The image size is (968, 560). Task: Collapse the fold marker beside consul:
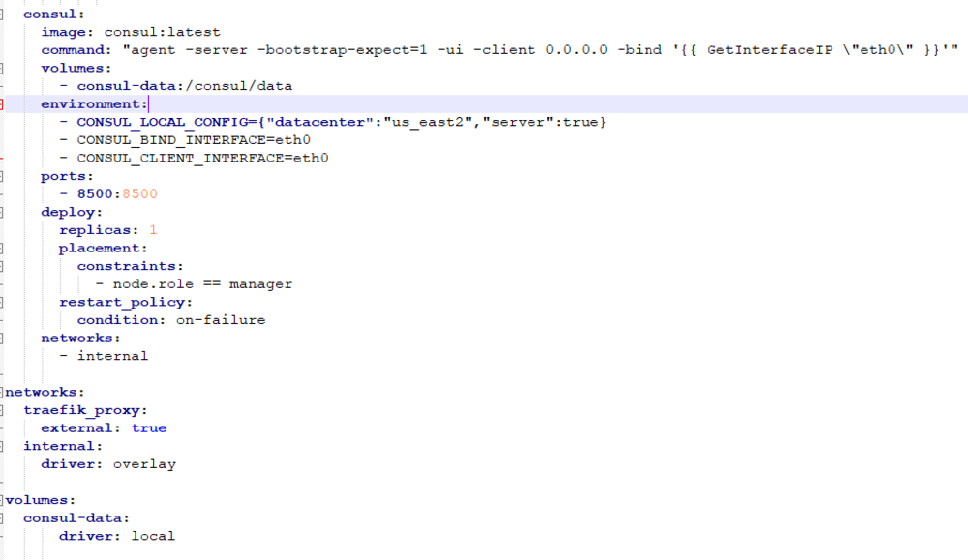(1, 15)
